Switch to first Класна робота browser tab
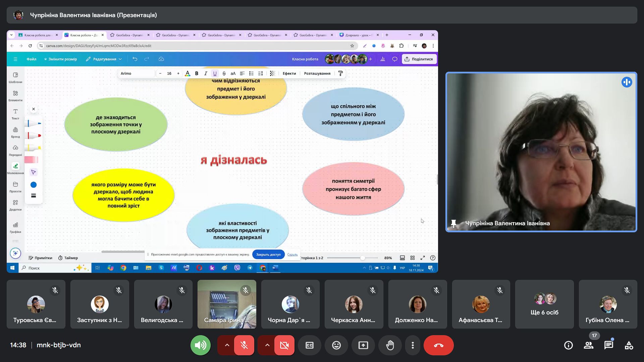 coord(38,35)
